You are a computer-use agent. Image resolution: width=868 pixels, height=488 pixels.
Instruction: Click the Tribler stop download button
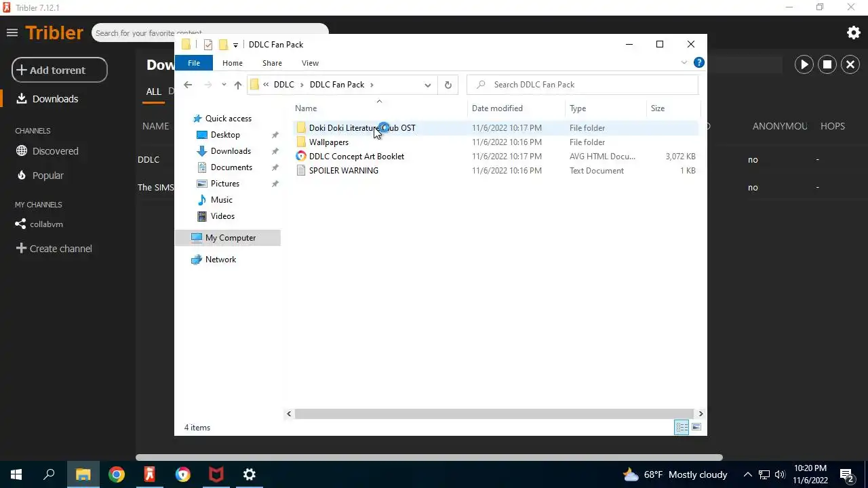[827, 64]
